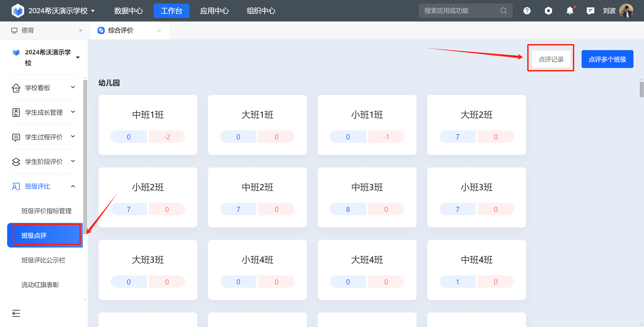
Task: Open the 中班1班 class card
Action: (148, 125)
